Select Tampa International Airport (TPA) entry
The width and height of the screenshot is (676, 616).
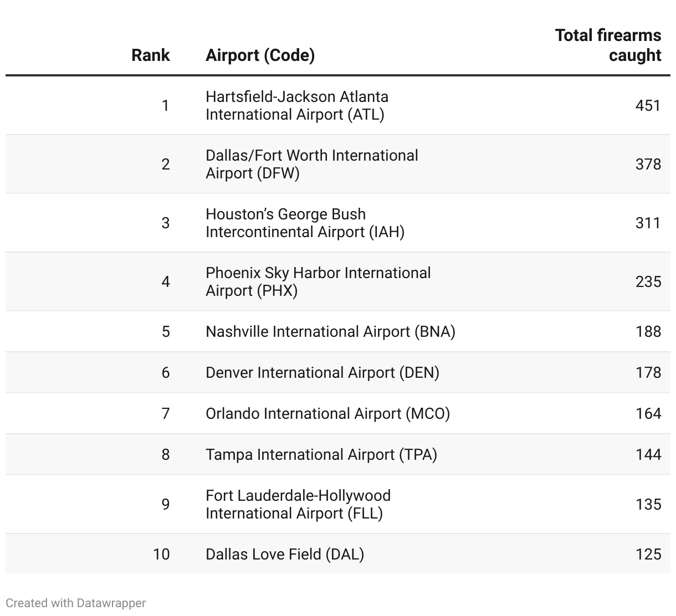point(321,454)
